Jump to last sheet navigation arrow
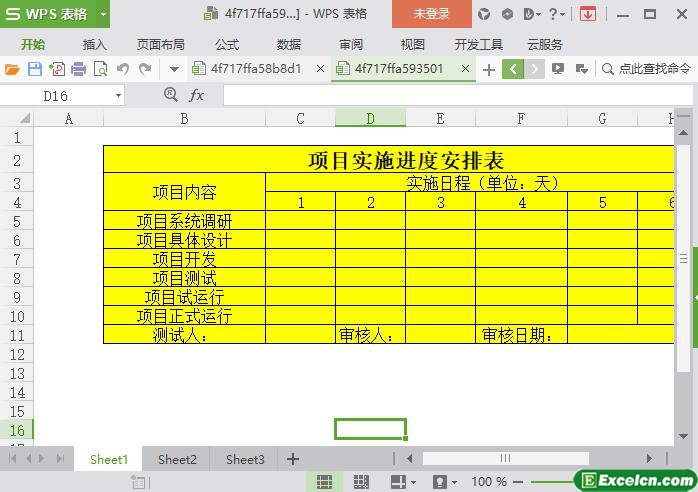698x492 pixels. (61, 459)
